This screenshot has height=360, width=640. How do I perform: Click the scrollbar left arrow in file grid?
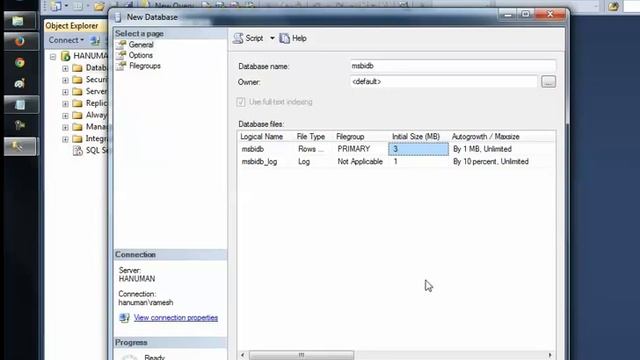(x=243, y=355)
